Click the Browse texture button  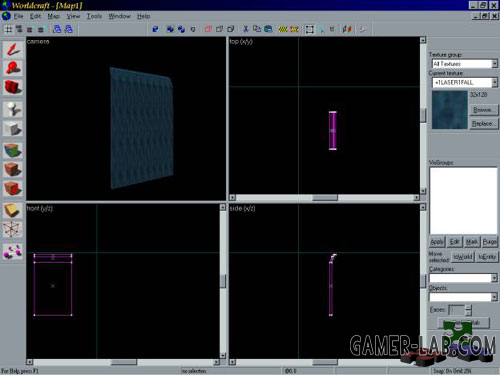point(484,110)
